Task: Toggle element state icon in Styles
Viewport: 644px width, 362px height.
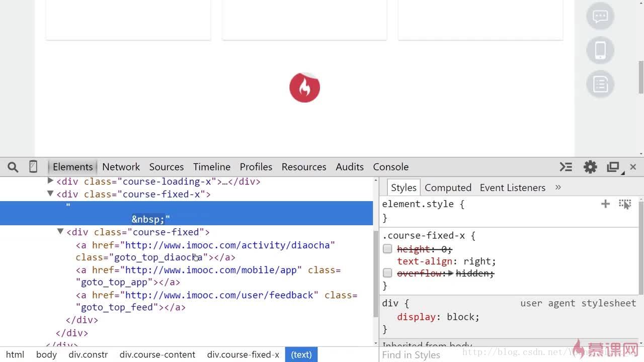Action: [625, 204]
